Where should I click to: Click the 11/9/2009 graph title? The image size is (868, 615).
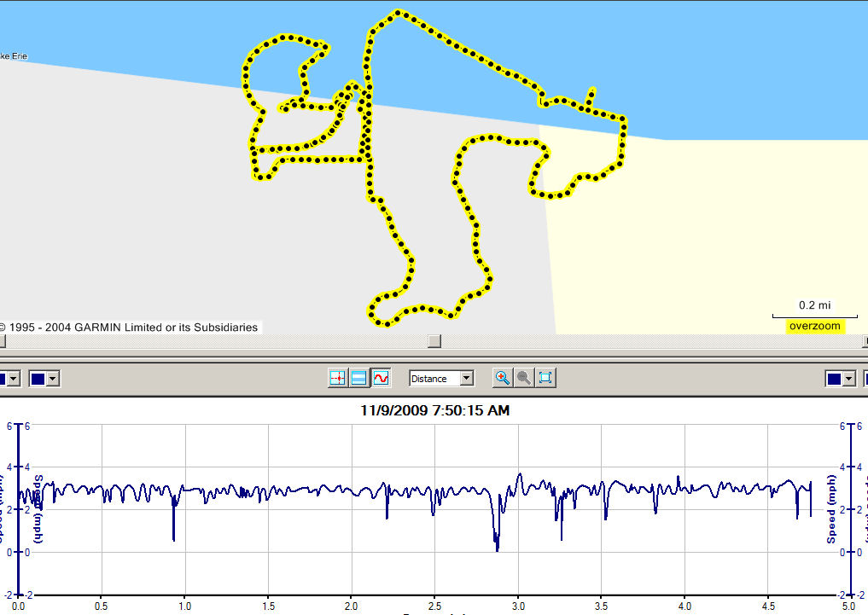click(434, 410)
